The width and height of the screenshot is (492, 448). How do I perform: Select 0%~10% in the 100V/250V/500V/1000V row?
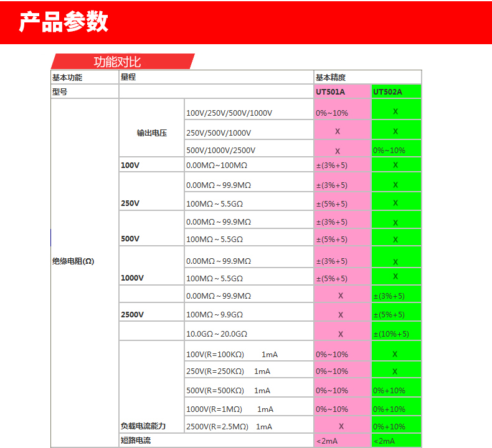tap(332, 113)
